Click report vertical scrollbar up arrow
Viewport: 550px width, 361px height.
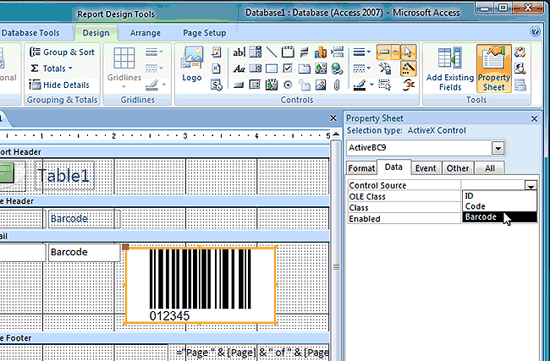click(x=336, y=134)
